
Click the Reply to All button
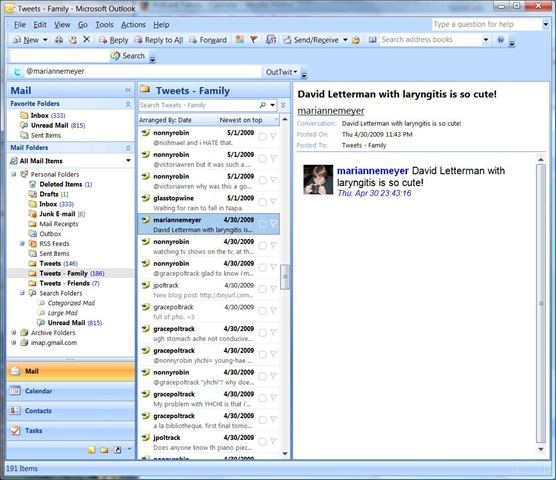159,40
